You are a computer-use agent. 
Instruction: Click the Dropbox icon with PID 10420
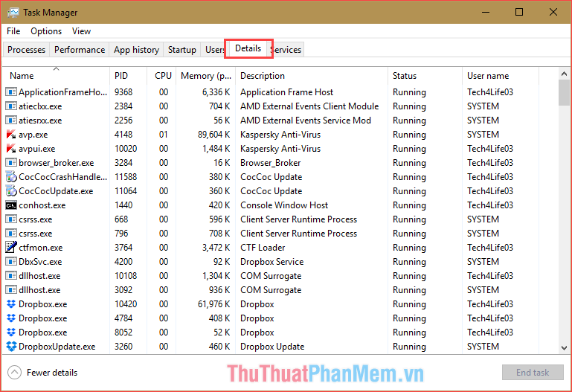pyautogui.click(x=11, y=304)
